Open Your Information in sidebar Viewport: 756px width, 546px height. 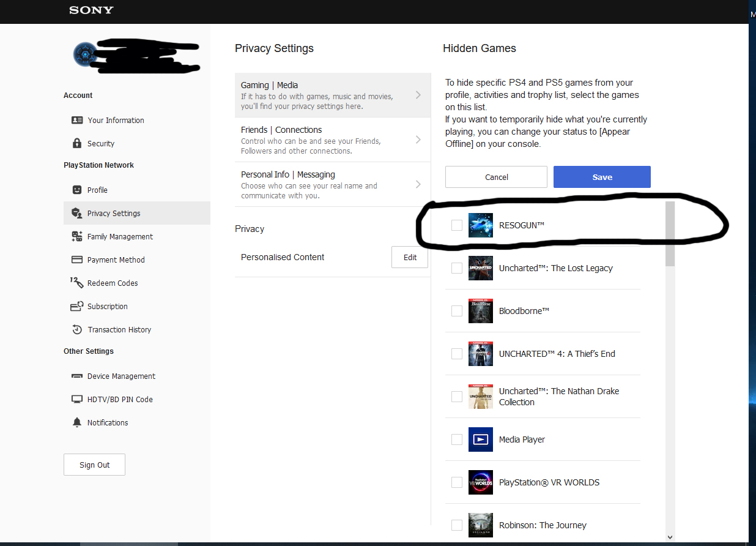tap(137, 121)
